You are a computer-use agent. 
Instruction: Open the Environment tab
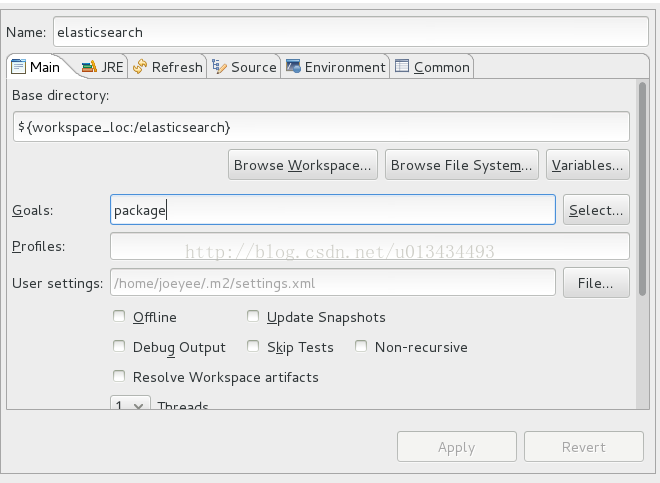pyautogui.click(x=335, y=67)
